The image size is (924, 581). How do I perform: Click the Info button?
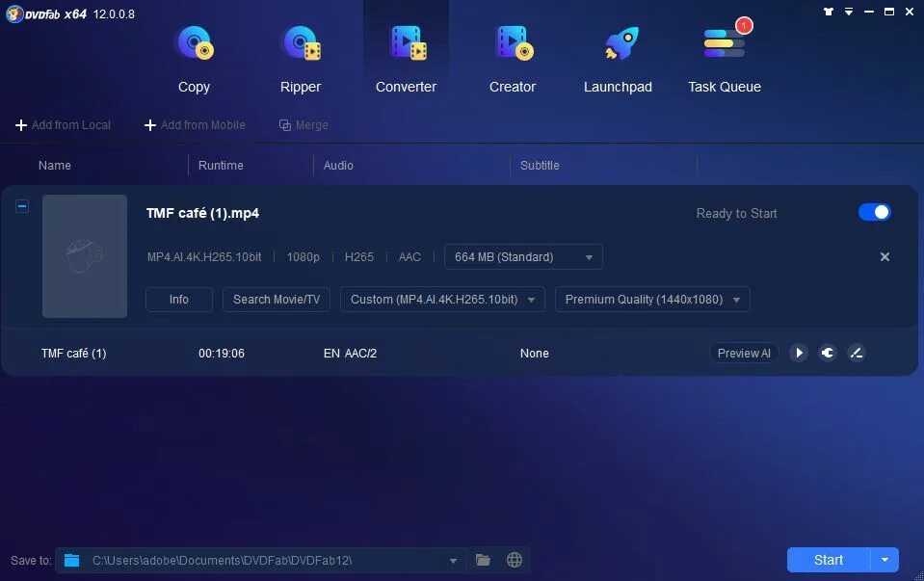[x=179, y=300]
